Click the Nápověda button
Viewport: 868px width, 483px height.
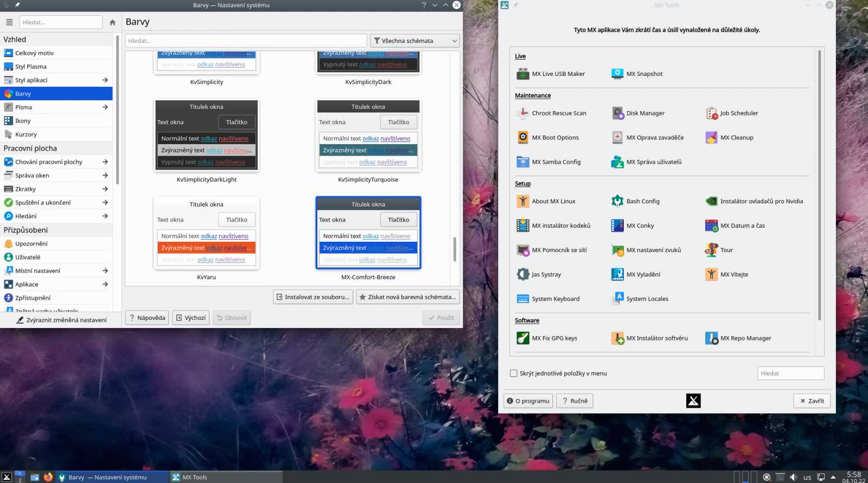(147, 318)
